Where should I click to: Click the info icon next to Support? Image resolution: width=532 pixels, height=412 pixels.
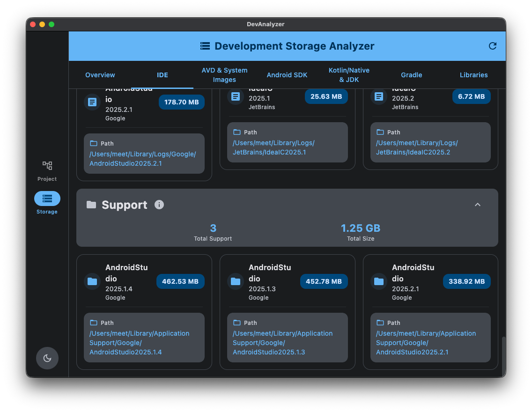click(159, 205)
